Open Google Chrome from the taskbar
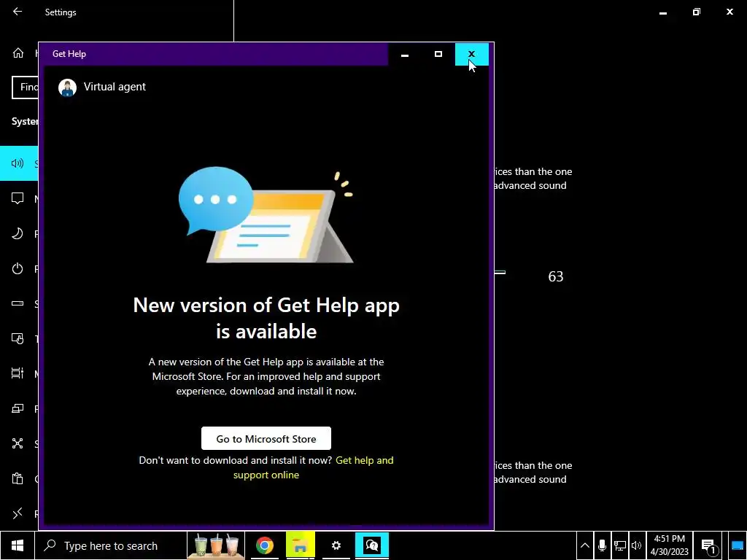The image size is (747, 560). [264, 545]
